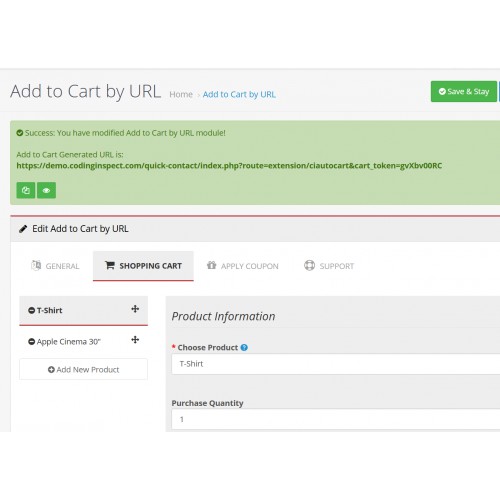Remove T-Shirt using its minus icon
This screenshot has width=500, height=500.
[x=32, y=310]
